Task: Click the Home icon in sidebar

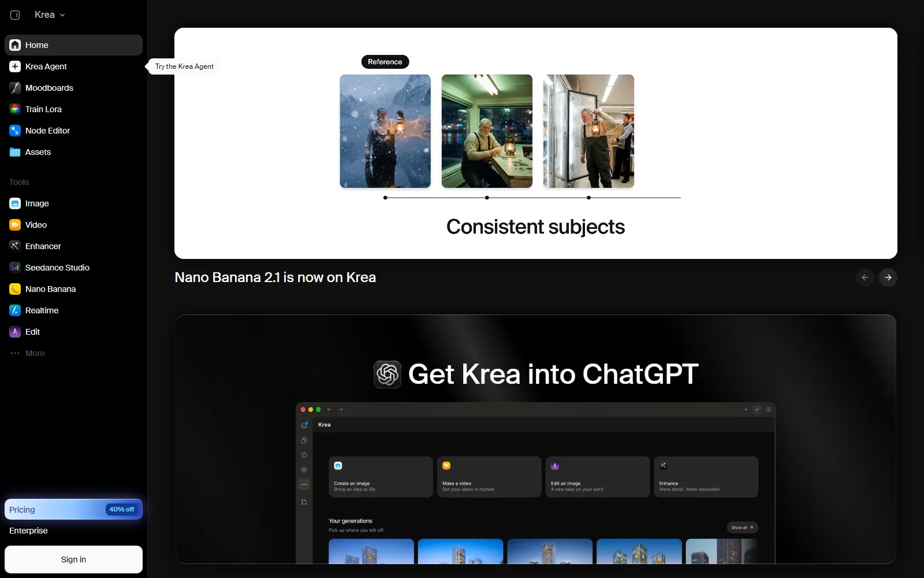Action: (15, 45)
